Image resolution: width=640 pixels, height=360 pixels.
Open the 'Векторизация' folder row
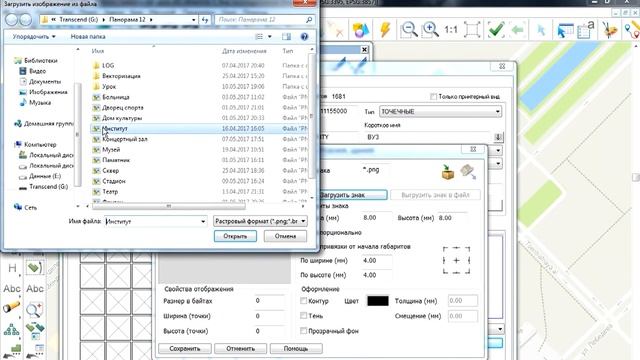click(198, 76)
